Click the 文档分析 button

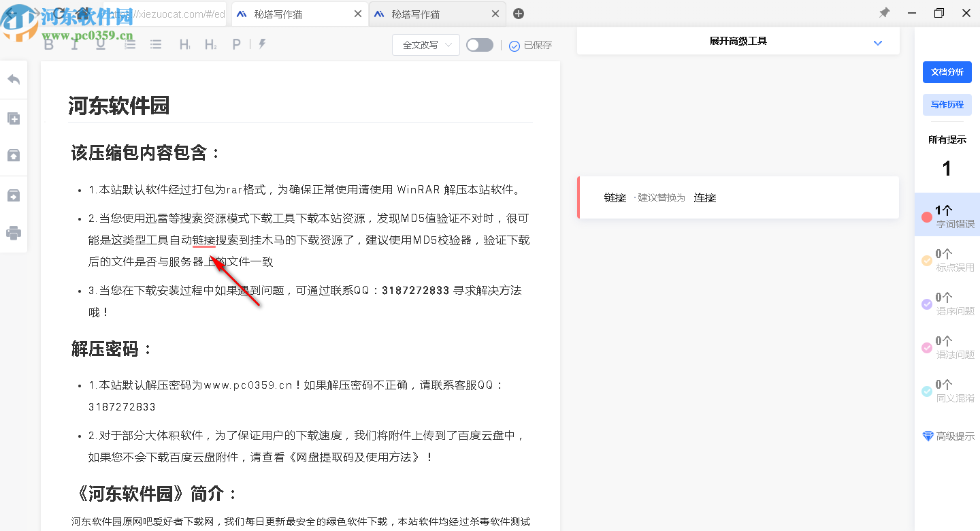click(x=947, y=72)
